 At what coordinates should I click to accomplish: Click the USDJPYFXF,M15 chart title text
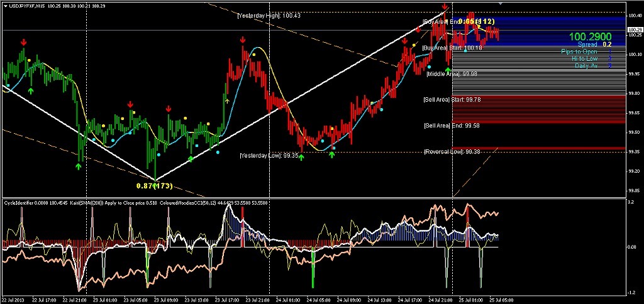(x=27, y=6)
